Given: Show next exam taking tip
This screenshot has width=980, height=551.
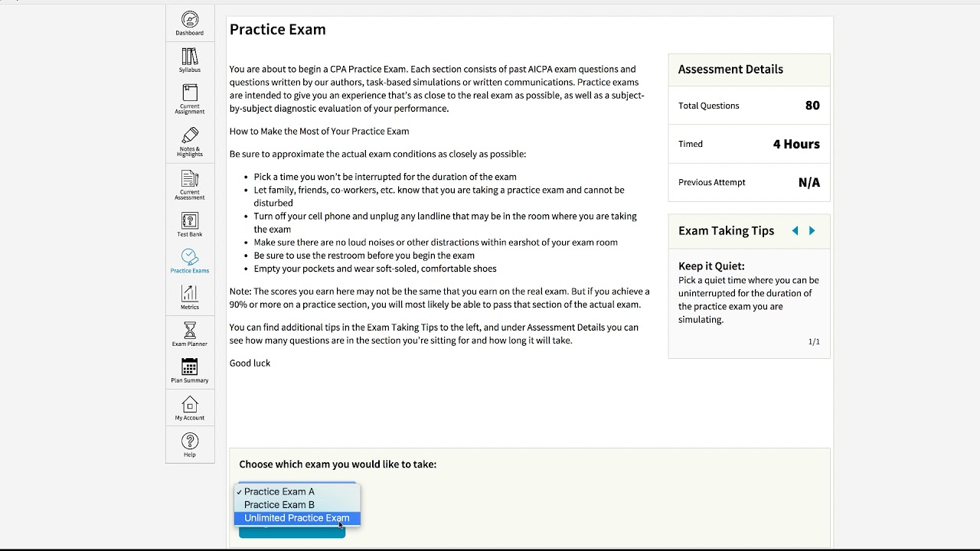Looking at the screenshot, I should [812, 230].
